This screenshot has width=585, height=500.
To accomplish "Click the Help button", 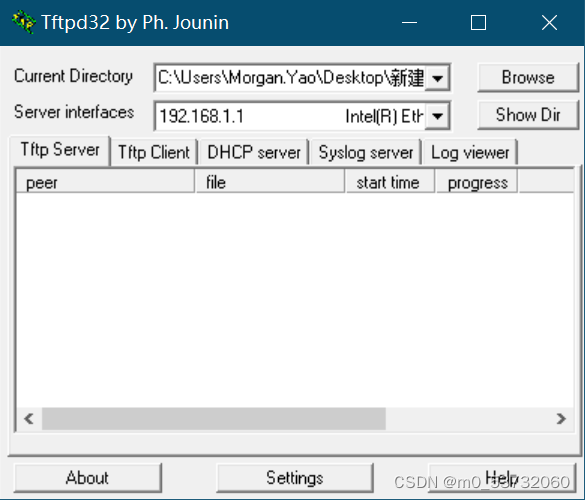I will [502, 478].
